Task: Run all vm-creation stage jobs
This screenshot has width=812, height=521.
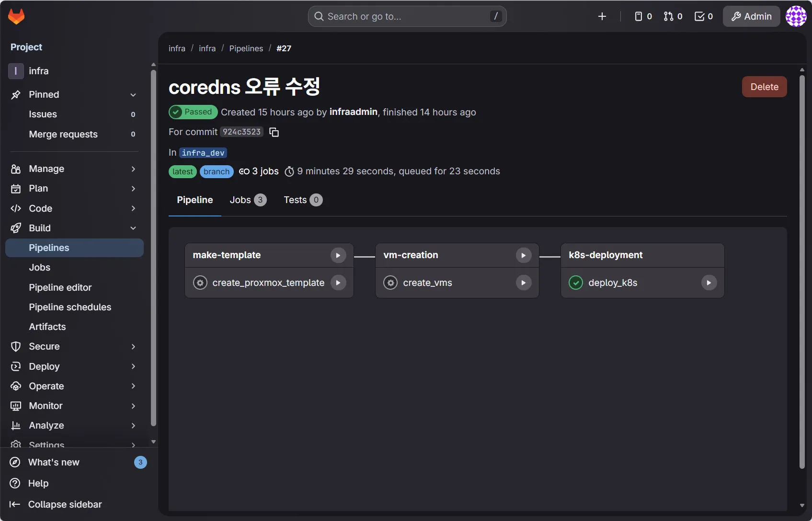Action: [524, 255]
